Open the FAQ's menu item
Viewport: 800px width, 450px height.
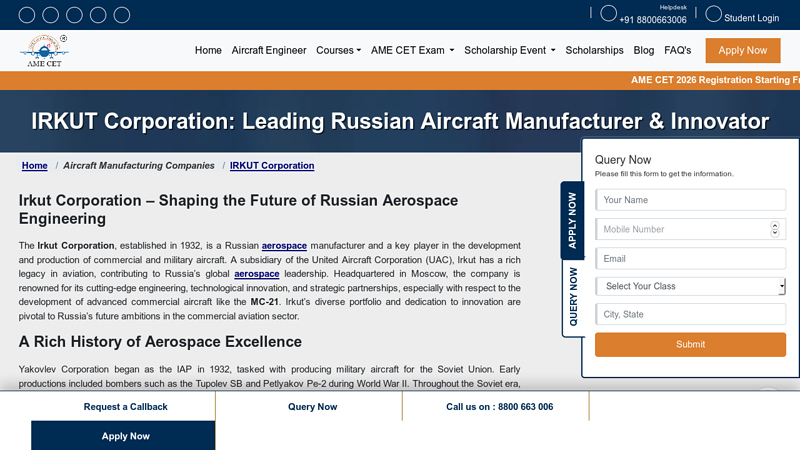pos(678,51)
